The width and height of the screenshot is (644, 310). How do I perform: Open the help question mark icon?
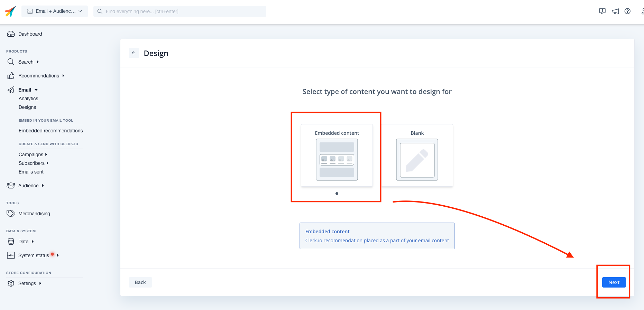(627, 11)
